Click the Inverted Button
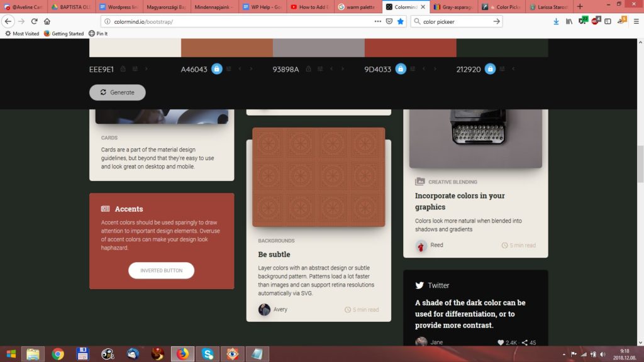 [x=162, y=270]
